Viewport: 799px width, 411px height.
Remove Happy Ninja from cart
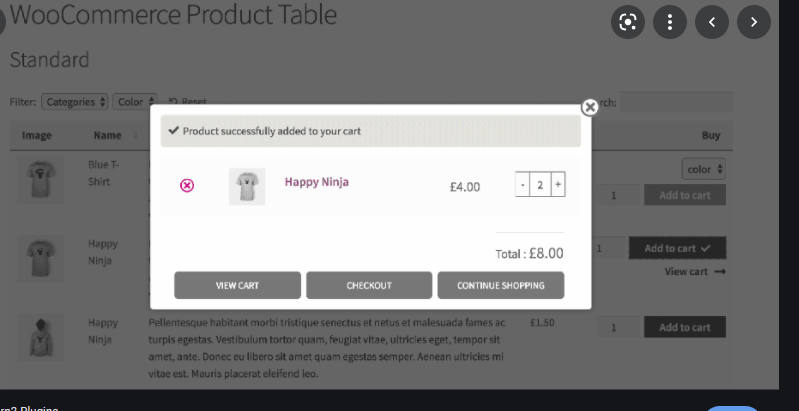[x=187, y=185]
